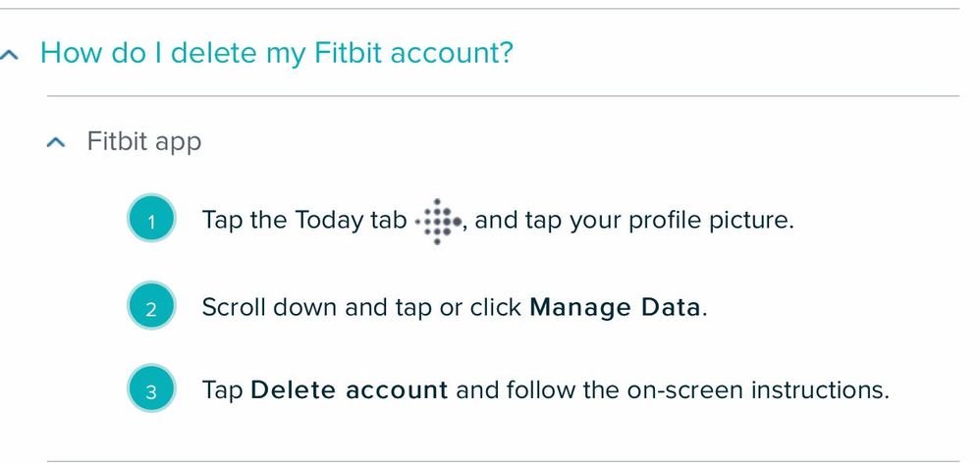The image size is (980, 463).
Task: Click the 'Tap the Today tab' instruction text
Action: 304,221
